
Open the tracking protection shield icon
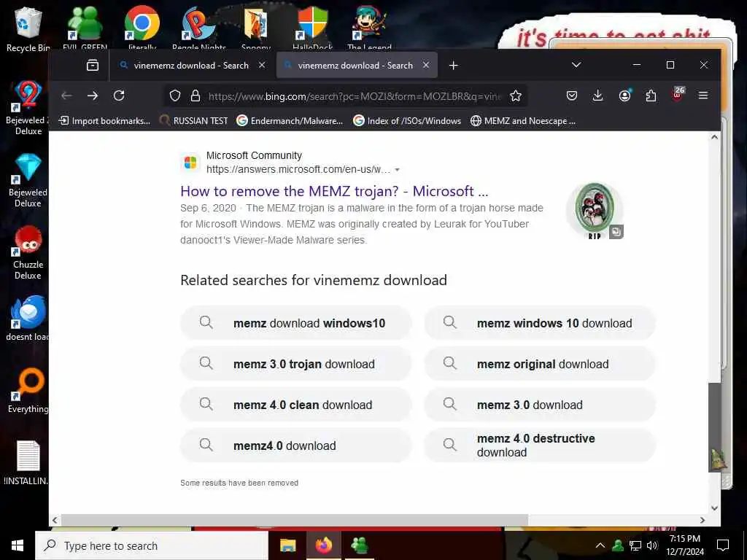(x=175, y=96)
